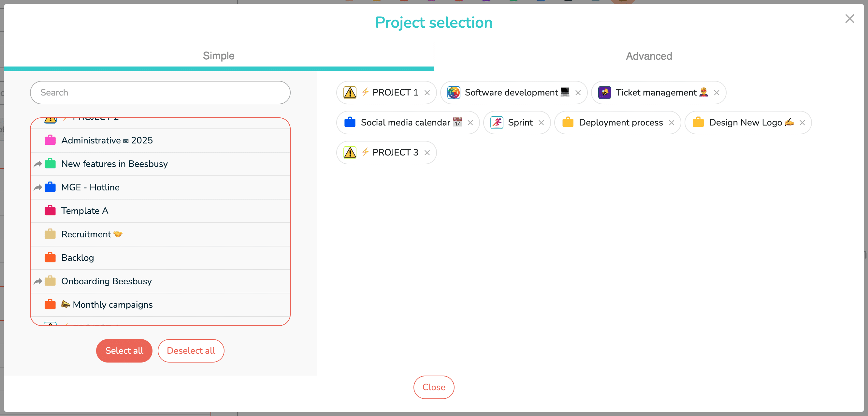This screenshot has height=416, width=868.
Task: Select Template A project
Action: (160, 211)
